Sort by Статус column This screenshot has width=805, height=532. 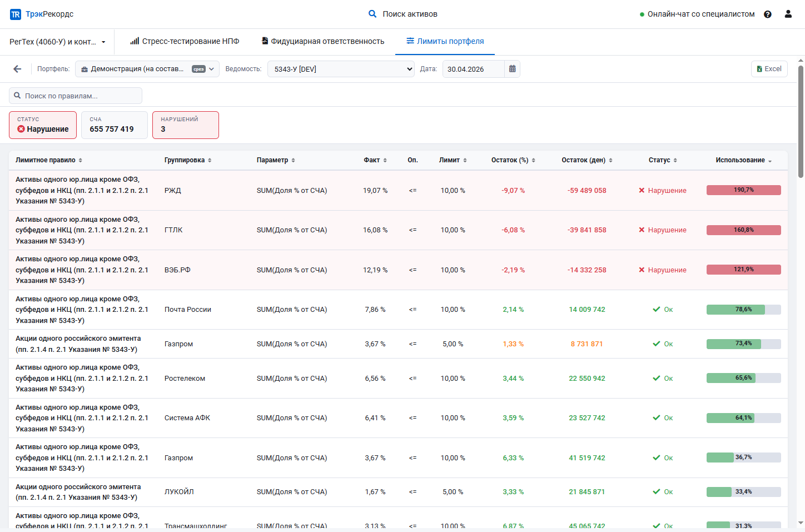point(663,160)
